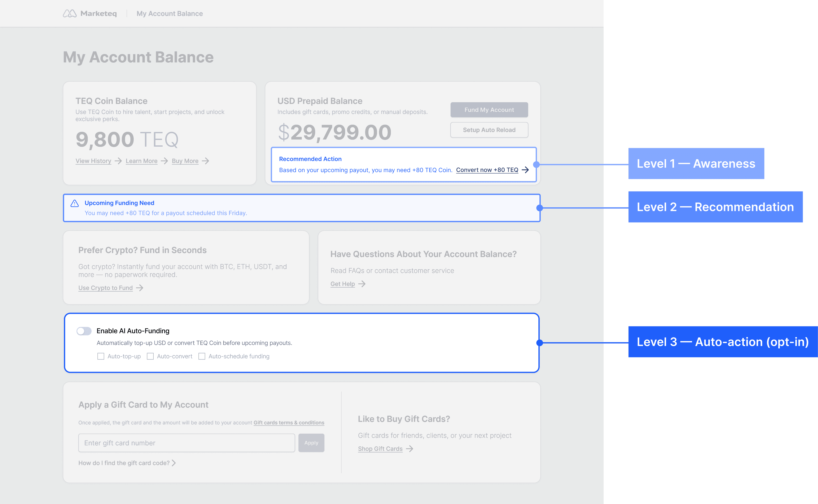Toggle the Enable AI Auto-Funding switch
The image size is (818, 504).
pyautogui.click(x=84, y=331)
